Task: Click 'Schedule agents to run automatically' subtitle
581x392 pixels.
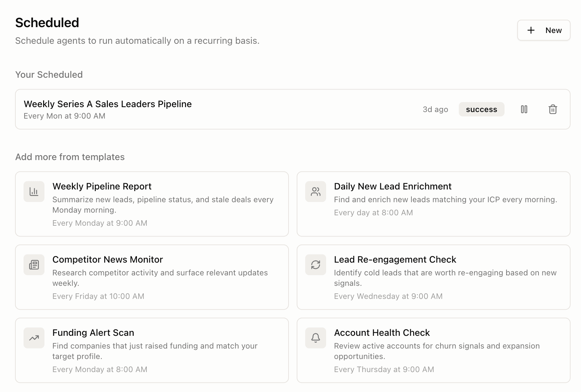Action: (137, 41)
